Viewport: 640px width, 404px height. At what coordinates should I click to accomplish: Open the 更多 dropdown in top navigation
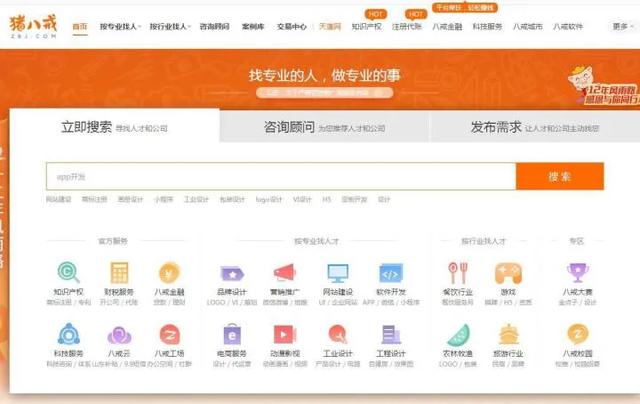point(622,26)
